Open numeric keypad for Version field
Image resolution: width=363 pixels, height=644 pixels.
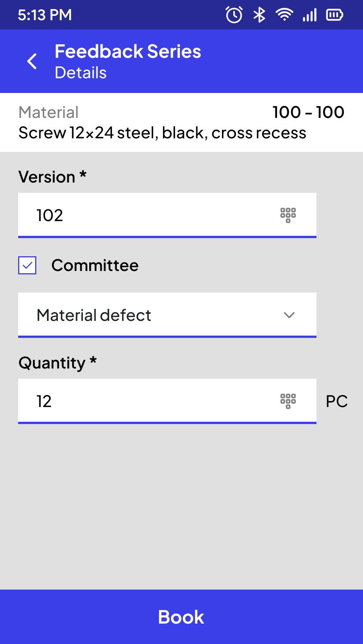[288, 215]
